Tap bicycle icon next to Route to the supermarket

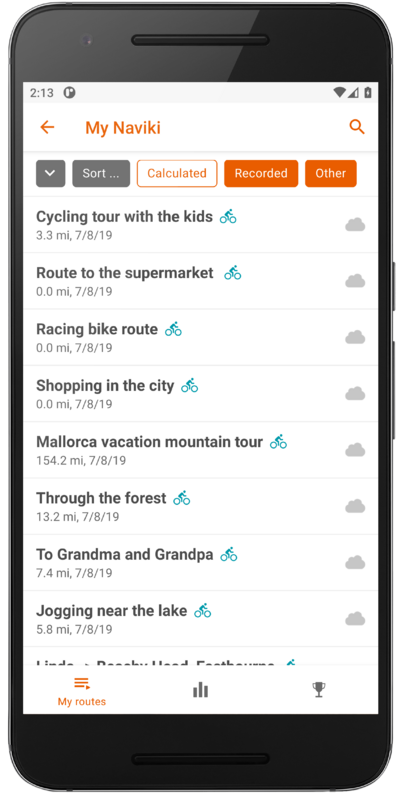[233, 273]
